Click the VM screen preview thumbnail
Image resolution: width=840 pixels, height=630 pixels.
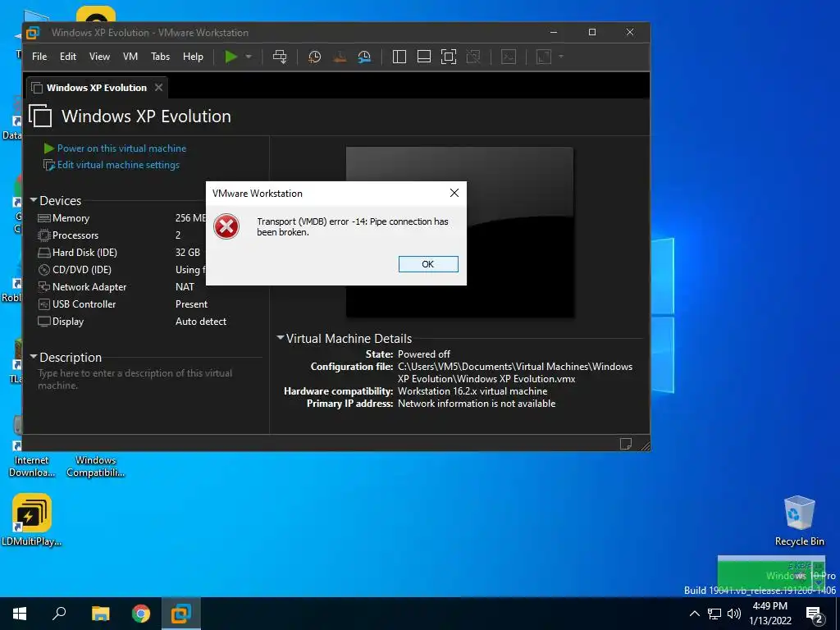(459, 232)
